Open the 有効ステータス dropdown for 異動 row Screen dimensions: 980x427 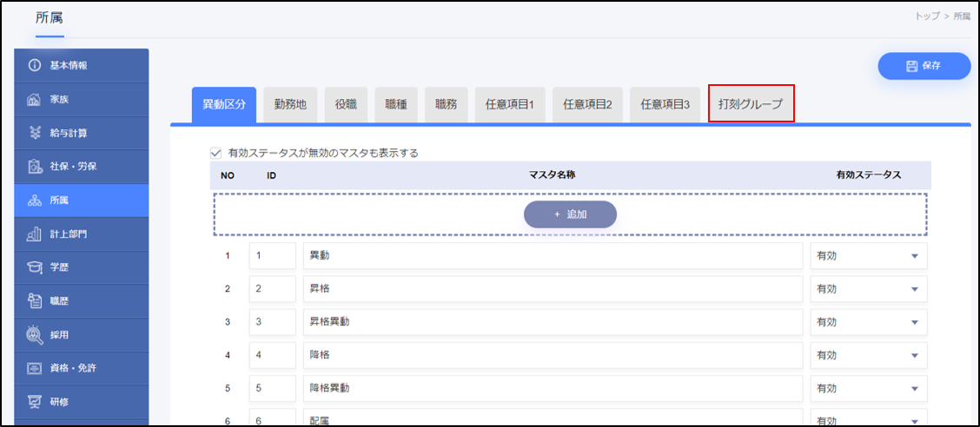[869, 256]
